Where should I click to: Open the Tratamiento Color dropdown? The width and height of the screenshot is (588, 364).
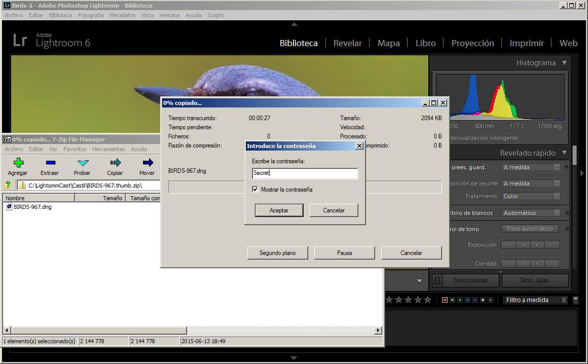(x=531, y=196)
